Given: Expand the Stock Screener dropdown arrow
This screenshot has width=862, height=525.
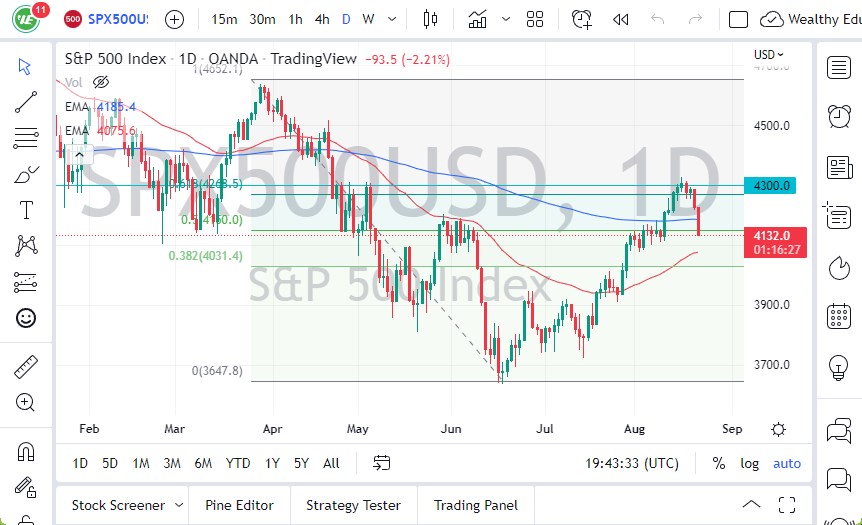Looking at the screenshot, I should tap(179, 505).
